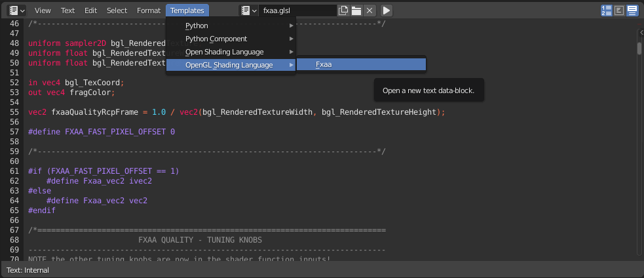644x278 pixels.
Task: Click line number 55 in the gutter
Action: click(14, 112)
